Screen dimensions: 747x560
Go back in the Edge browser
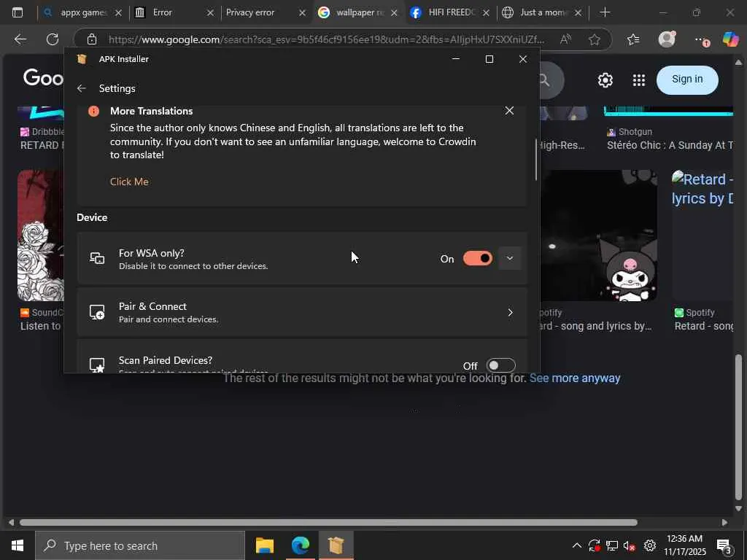pos(20,39)
